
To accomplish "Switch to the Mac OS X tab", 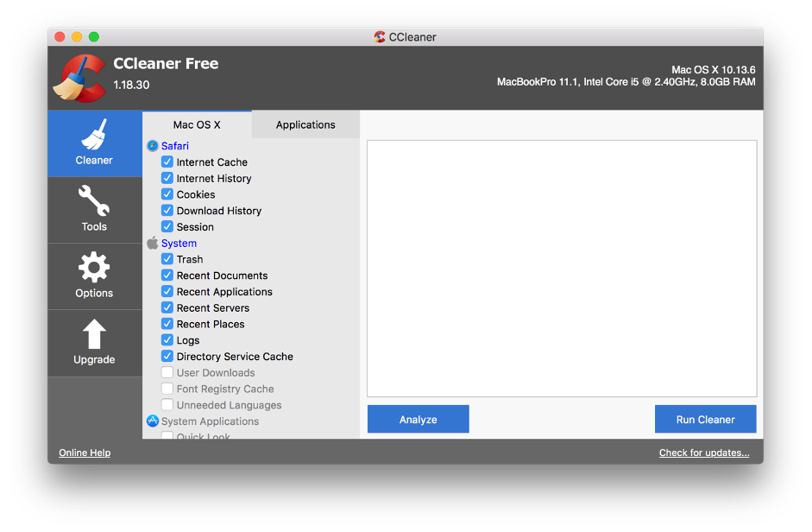I will point(197,124).
